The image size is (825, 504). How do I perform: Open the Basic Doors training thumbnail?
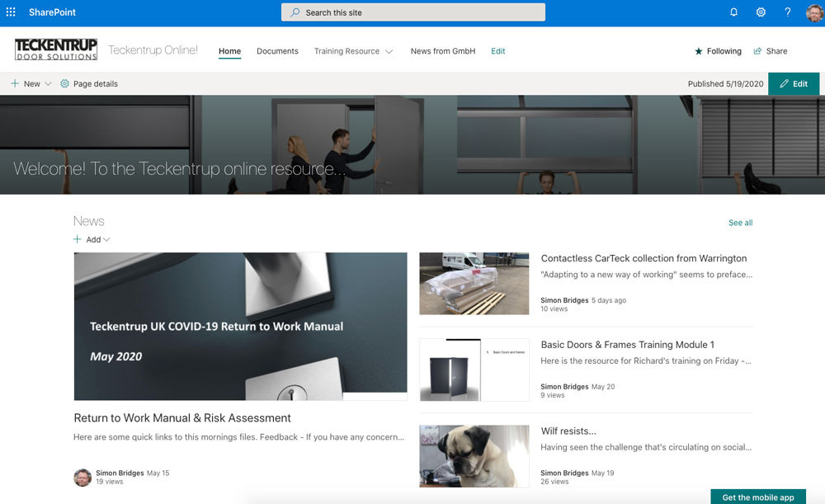(x=474, y=370)
